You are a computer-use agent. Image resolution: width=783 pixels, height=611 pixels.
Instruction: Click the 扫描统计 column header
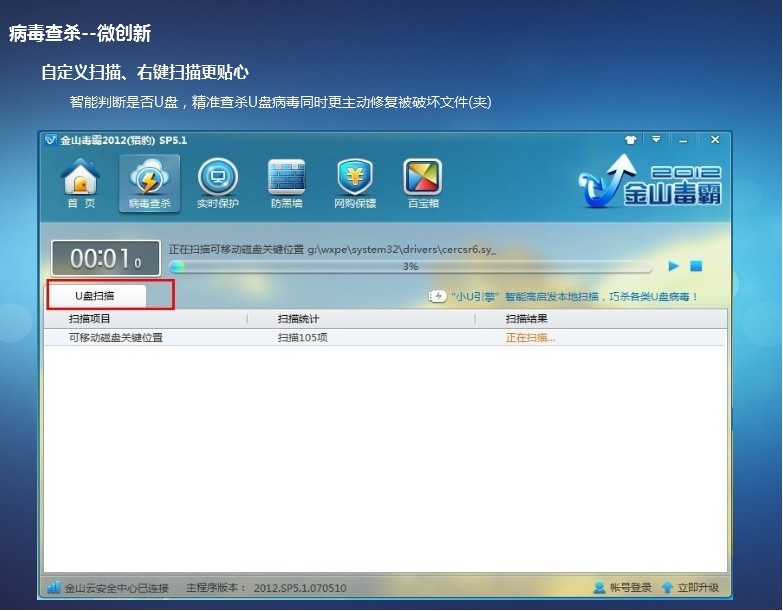[x=298, y=319]
